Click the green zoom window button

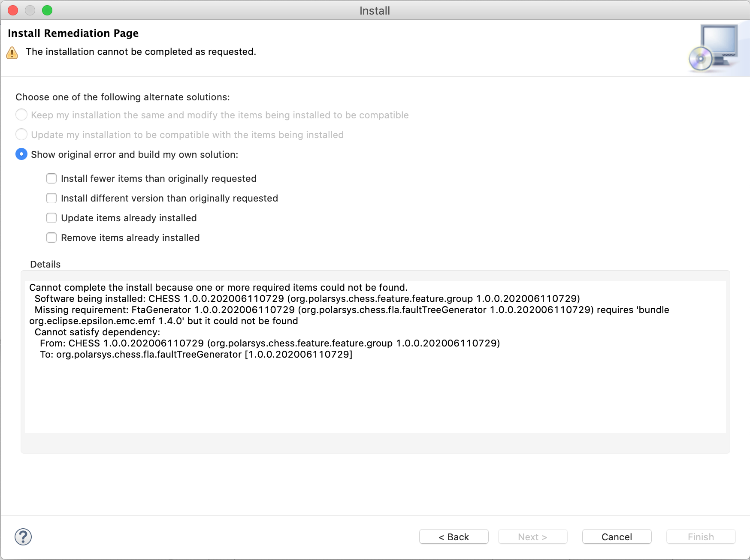(47, 10)
